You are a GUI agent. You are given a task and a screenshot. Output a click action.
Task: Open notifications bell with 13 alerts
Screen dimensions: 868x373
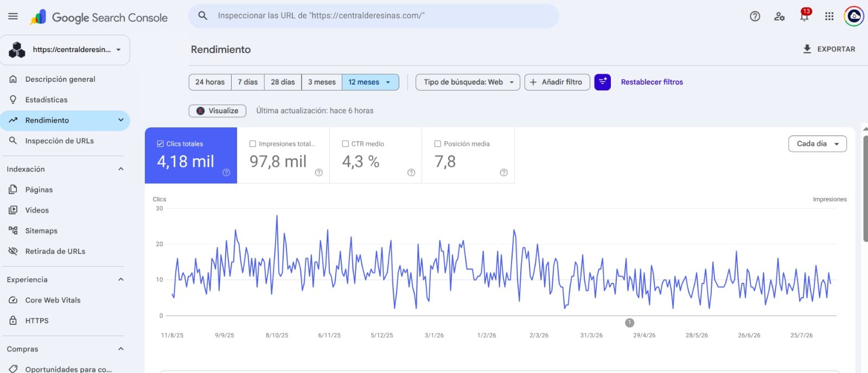(x=805, y=15)
